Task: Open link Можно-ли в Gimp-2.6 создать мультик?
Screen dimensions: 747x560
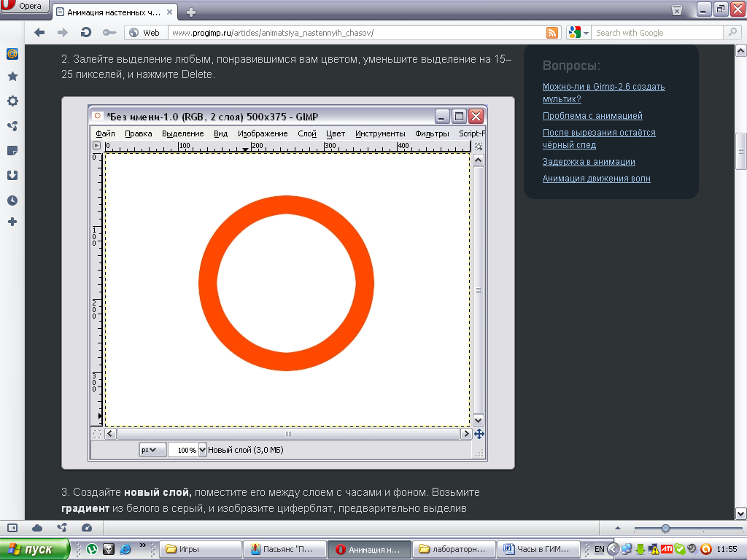Action: [x=603, y=93]
